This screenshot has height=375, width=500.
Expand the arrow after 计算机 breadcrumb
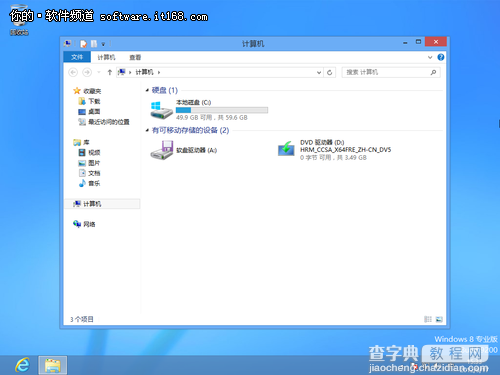[x=159, y=72]
